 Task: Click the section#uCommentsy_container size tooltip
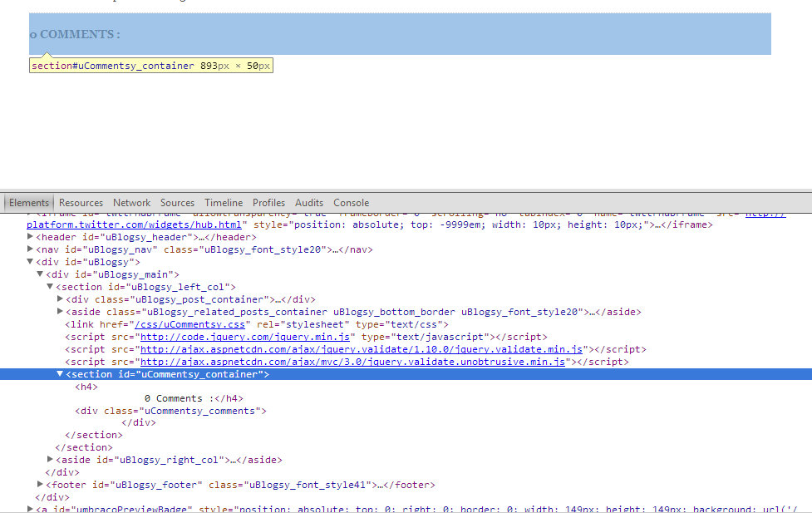(x=151, y=66)
